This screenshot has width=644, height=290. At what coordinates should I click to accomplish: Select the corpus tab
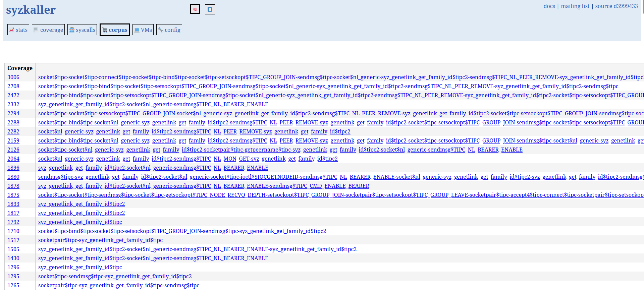tap(115, 30)
